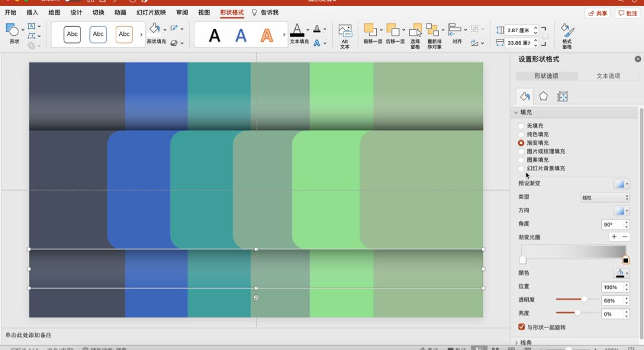Collapse the 填充 section

[x=516, y=112]
